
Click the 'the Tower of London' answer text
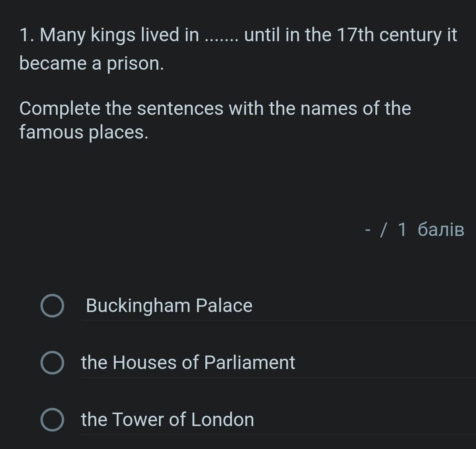(167, 419)
